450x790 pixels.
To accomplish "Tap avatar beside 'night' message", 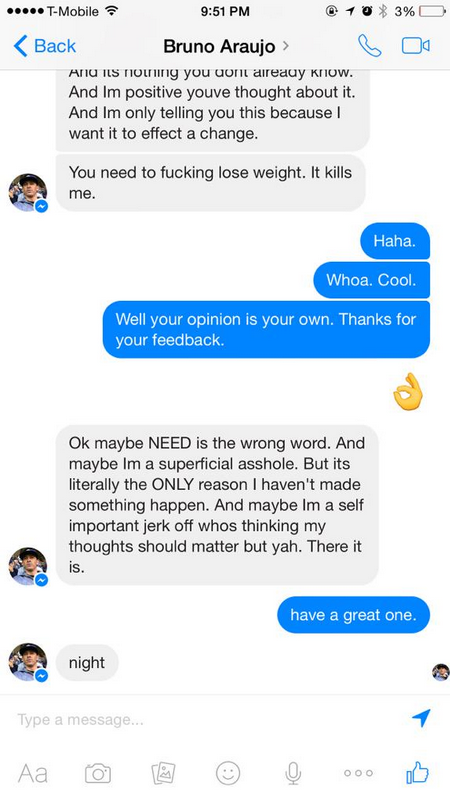I will tap(28, 662).
